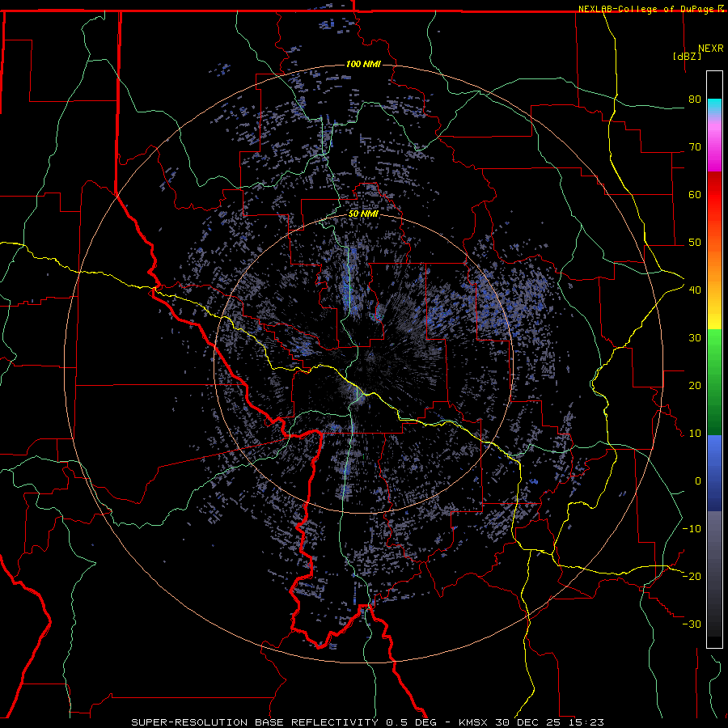Click the KMSX station identifier in the caption
Screen dimensions: 728x728
(x=472, y=722)
